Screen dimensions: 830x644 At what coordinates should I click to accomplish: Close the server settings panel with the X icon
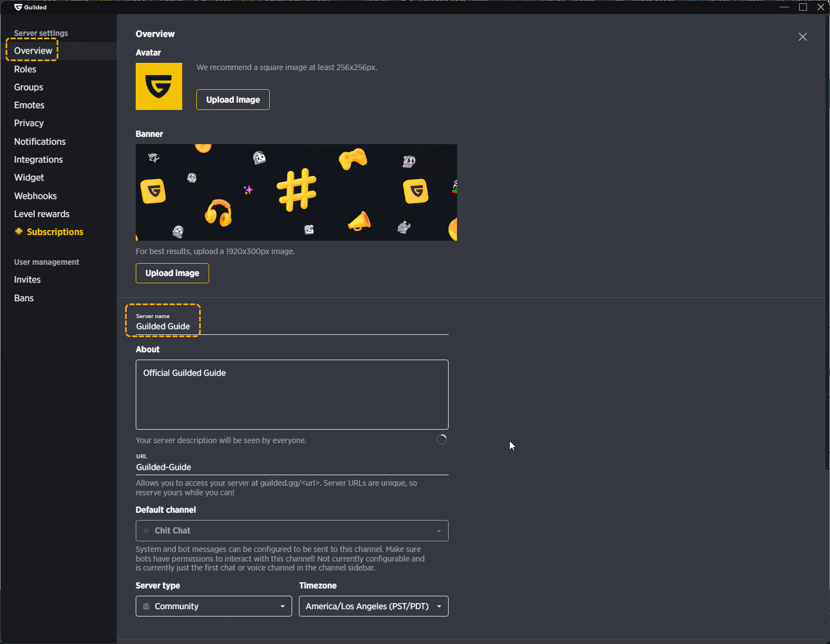click(803, 36)
